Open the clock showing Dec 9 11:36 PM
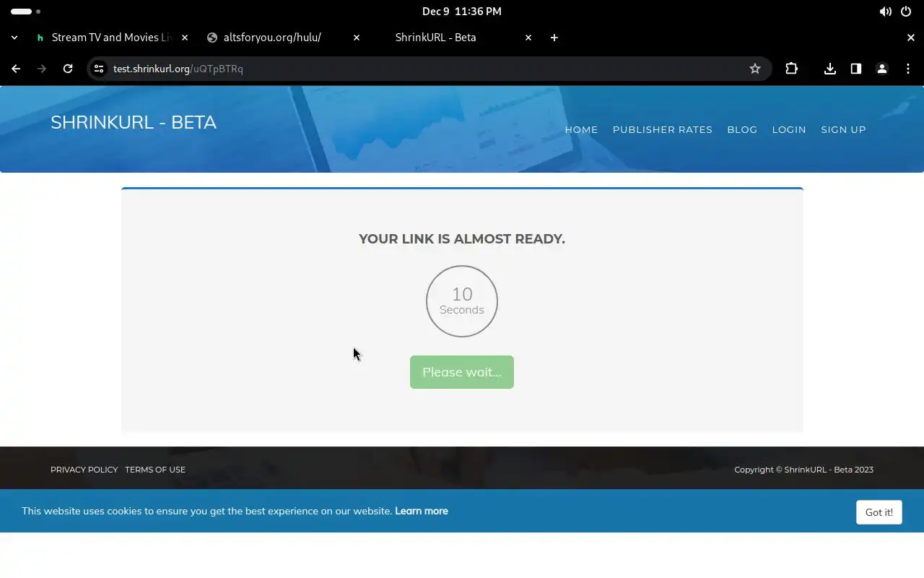Screen dimensions: 924x578 (x=462, y=12)
